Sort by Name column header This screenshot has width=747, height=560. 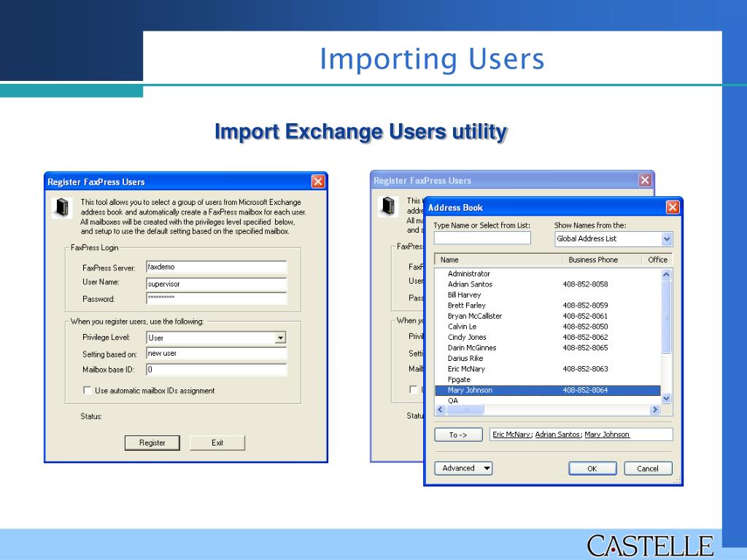pyautogui.click(x=498, y=260)
